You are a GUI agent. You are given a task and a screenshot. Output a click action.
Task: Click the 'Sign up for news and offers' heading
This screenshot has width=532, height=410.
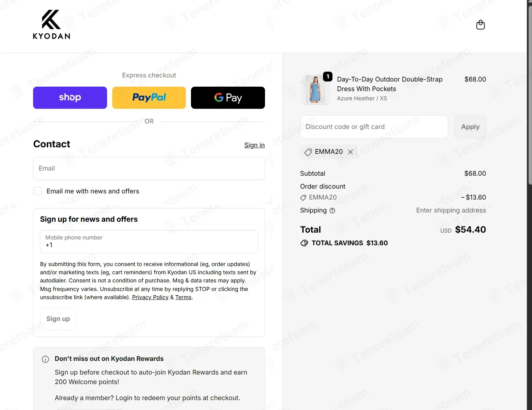click(89, 219)
